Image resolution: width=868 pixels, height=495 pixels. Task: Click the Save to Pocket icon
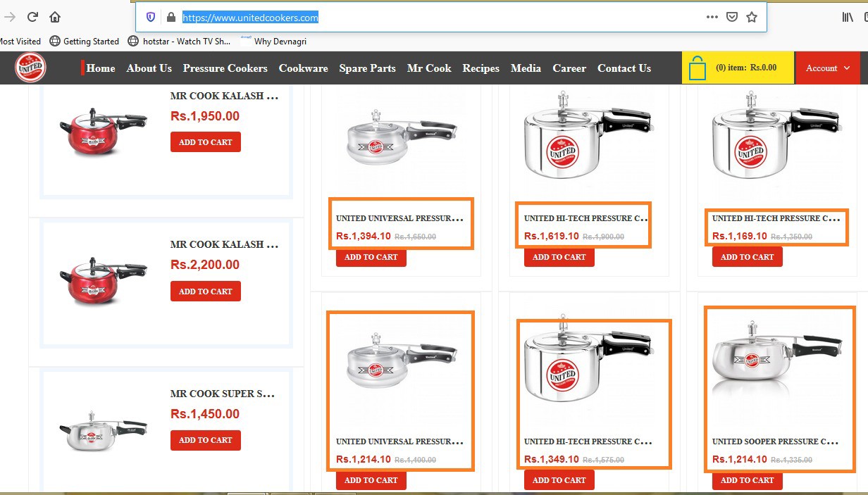pyautogui.click(x=732, y=17)
